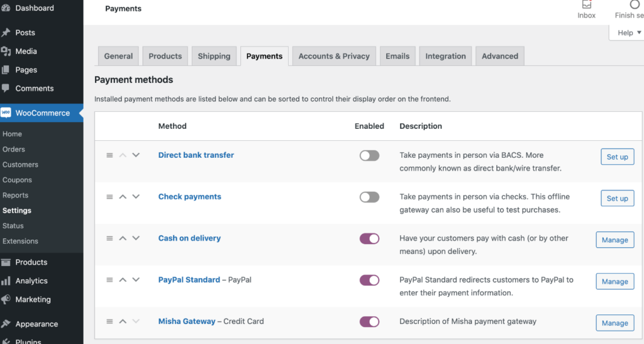
Task: Disable the PayPal Standard toggle
Action: 369,280
